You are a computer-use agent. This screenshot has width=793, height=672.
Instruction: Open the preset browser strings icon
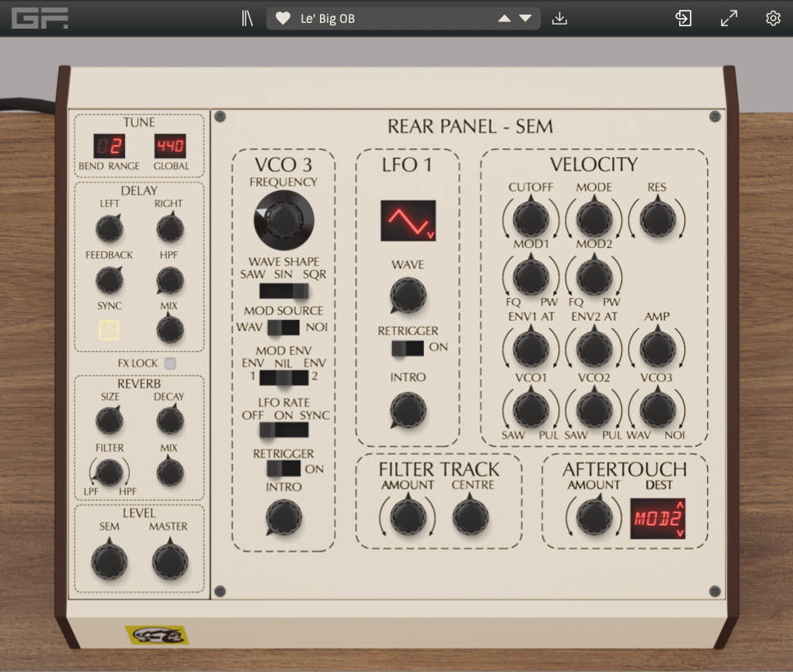(246, 17)
